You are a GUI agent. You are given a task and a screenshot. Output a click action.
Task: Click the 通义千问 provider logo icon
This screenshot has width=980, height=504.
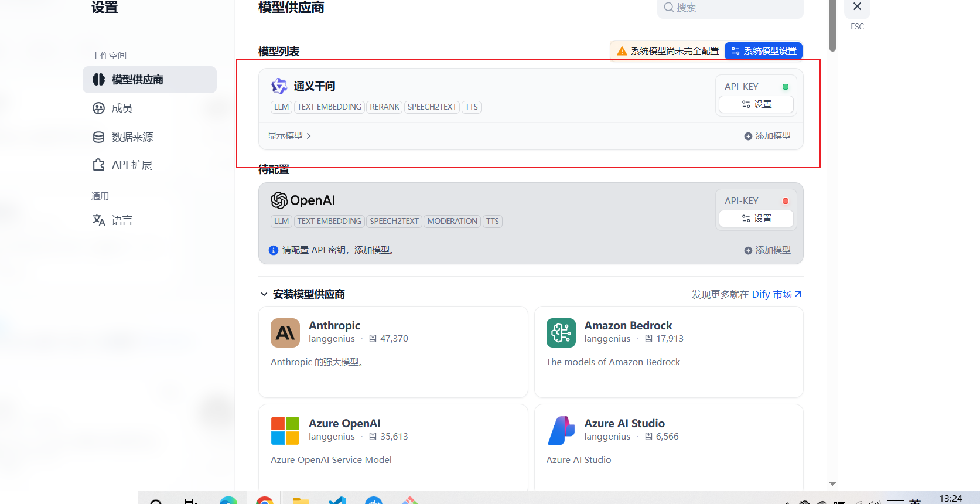pyautogui.click(x=279, y=86)
